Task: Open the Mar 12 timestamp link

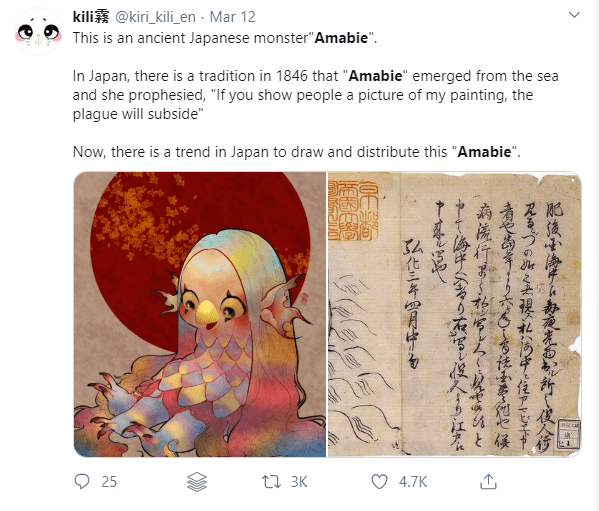Action: pyautogui.click(x=232, y=17)
